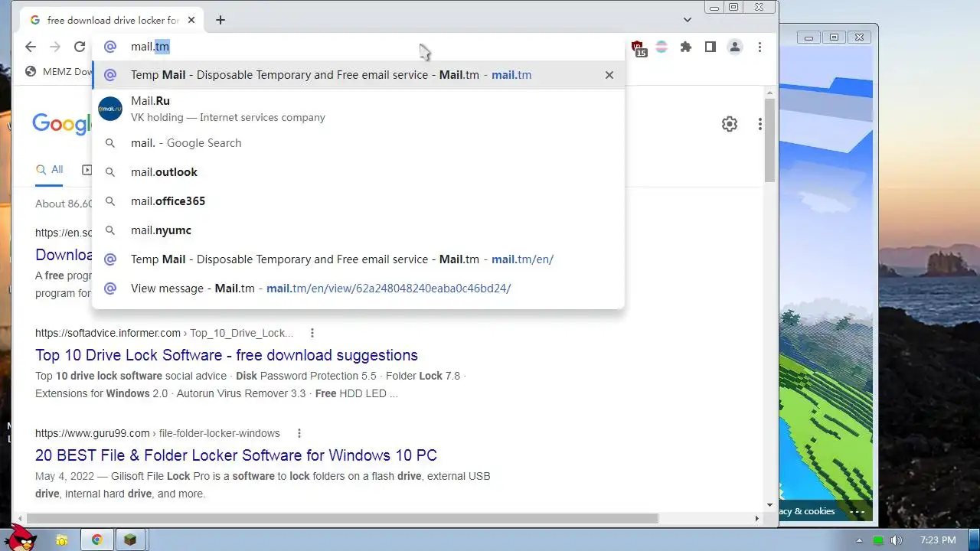Go back to the previous page
The width and height of the screenshot is (980, 551).
31,47
